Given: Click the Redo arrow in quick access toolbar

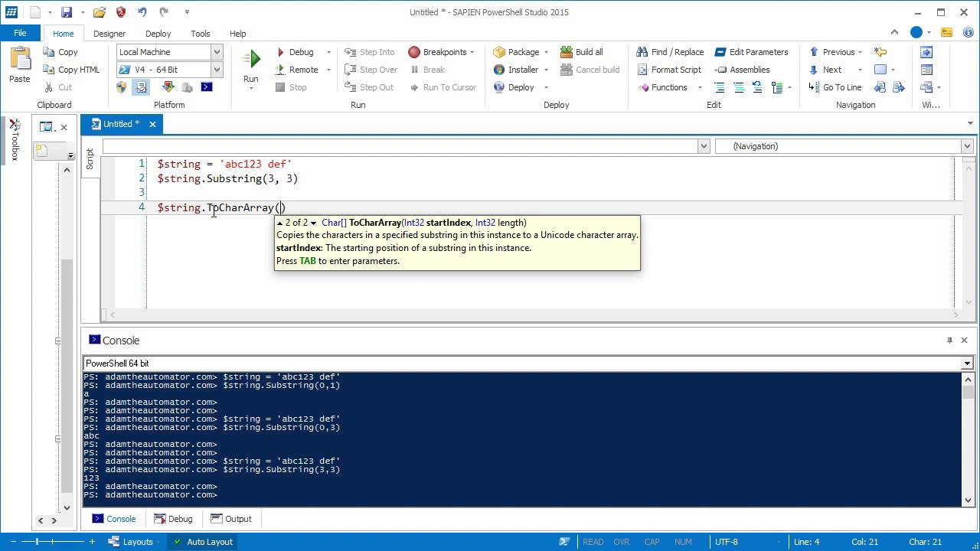Looking at the screenshot, I should 164,12.
